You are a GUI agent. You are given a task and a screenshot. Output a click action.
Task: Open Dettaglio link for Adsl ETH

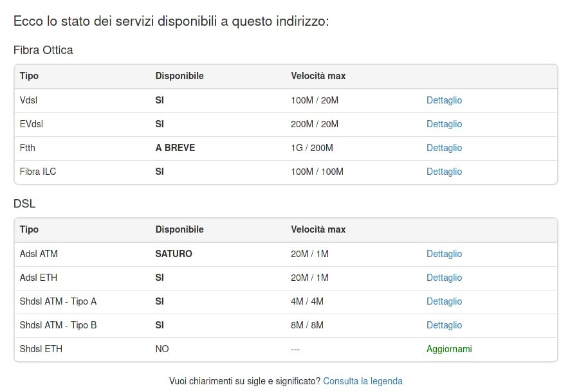444,278
